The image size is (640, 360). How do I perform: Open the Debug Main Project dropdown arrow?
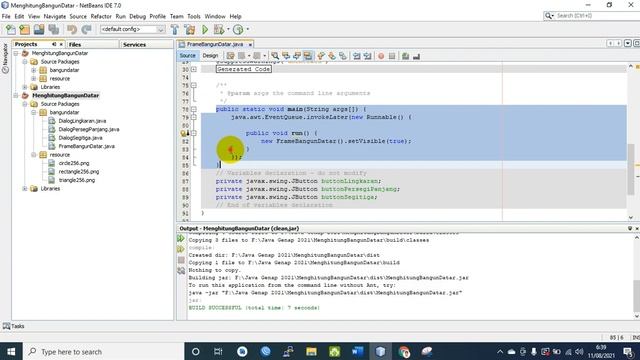pyautogui.click(x=228, y=29)
